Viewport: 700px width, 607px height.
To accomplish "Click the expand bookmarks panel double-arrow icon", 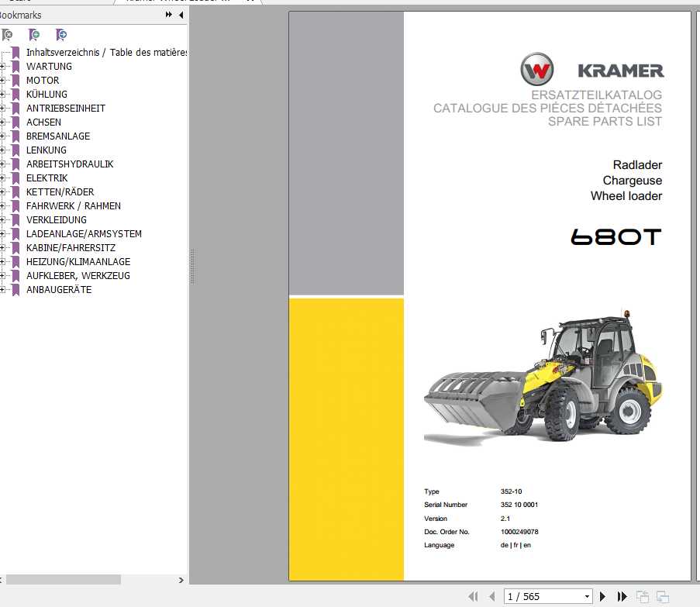I will tap(168, 15).
